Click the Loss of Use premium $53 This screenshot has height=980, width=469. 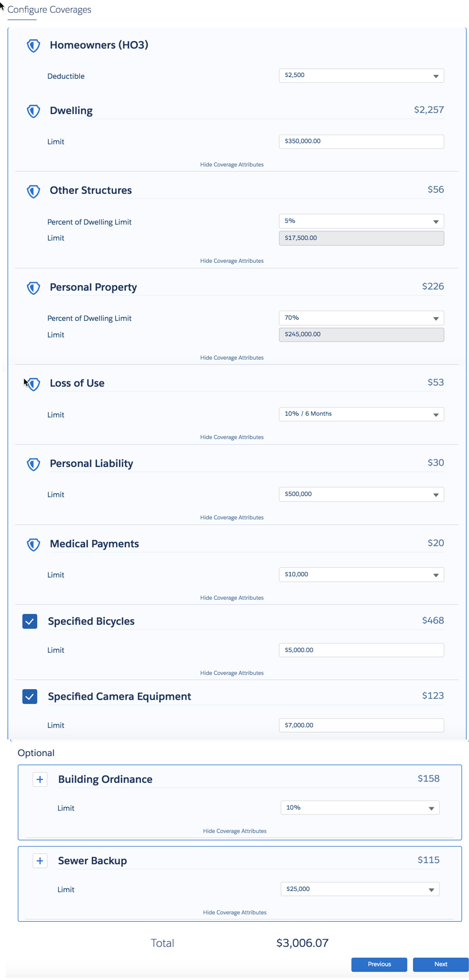[x=436, y=383]
